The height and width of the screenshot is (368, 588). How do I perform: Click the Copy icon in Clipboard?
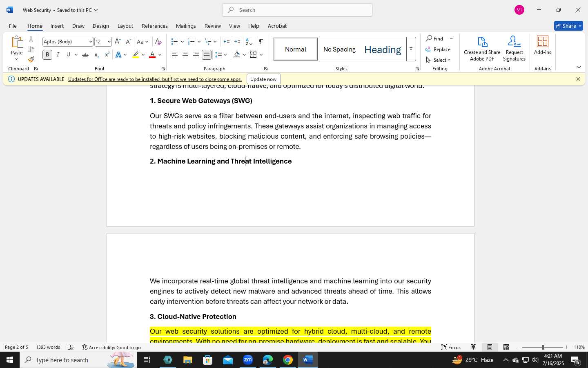31,49
